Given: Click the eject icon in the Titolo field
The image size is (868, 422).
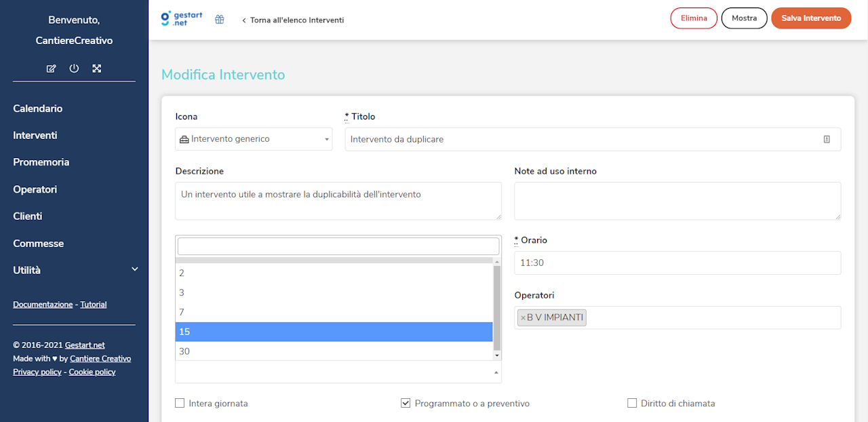Looking at the screenshot, I should coord(827,138).
